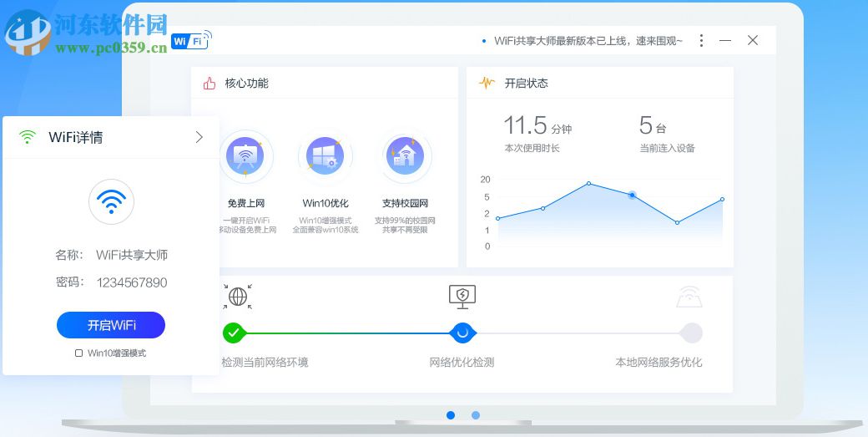Screen dimensions: 868x437
Task: Click the 5 台 connected devices value
Action: 653,125
